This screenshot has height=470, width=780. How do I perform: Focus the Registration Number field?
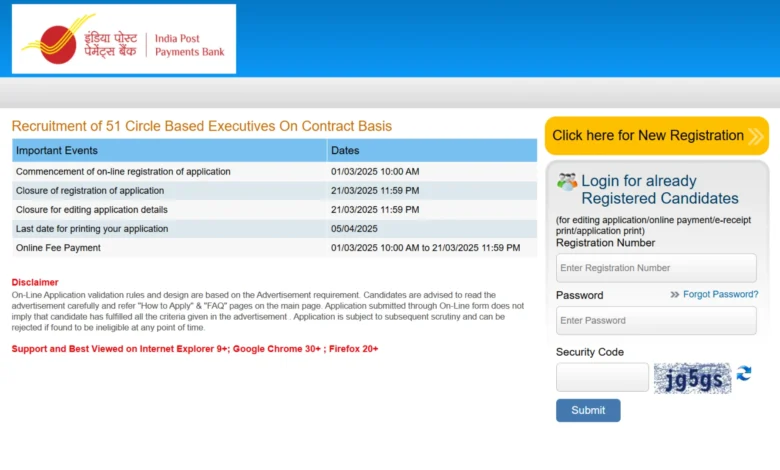[656, 268]
